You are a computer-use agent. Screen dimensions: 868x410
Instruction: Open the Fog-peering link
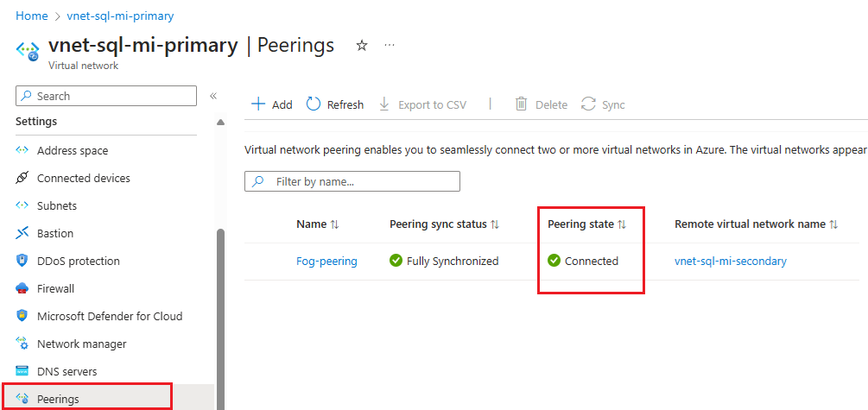pyautogui.click(x=326, y=261)
